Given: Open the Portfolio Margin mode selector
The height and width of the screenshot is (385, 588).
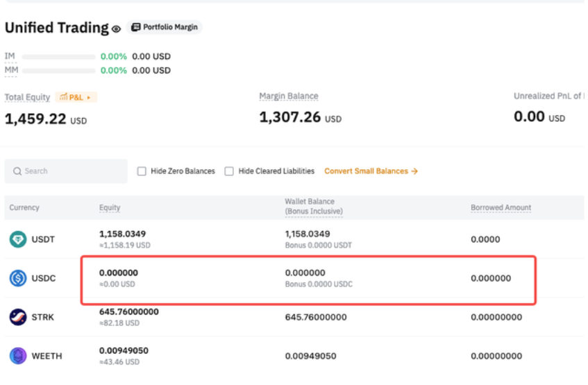Looking at the screenshot, I should point(165,28).
